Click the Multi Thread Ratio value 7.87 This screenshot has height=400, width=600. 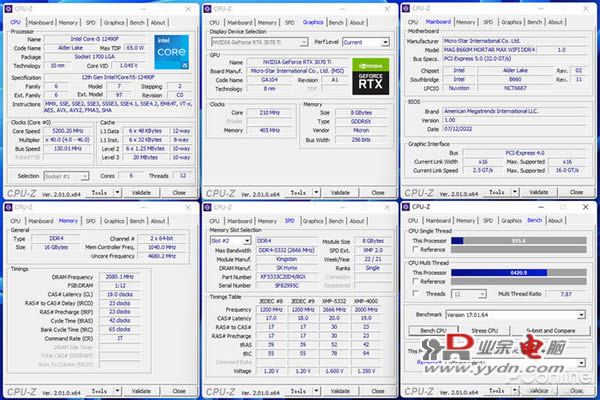point(566,294)
